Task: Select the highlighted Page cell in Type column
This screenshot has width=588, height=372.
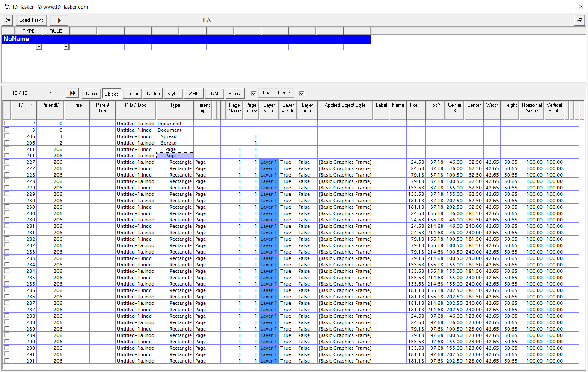Action: pyautogui.click(x=175, y=156)
